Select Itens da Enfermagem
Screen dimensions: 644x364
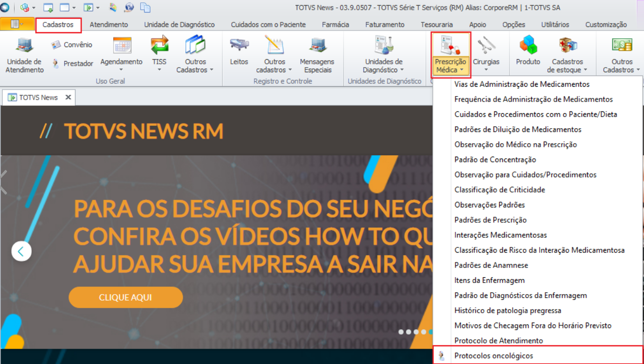point(538,280)
